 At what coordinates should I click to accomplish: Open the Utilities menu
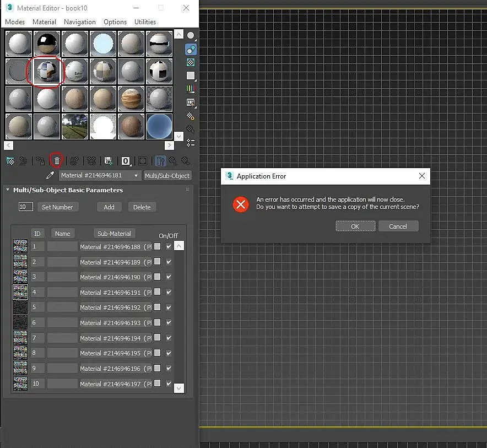click(x=145, y=22)
